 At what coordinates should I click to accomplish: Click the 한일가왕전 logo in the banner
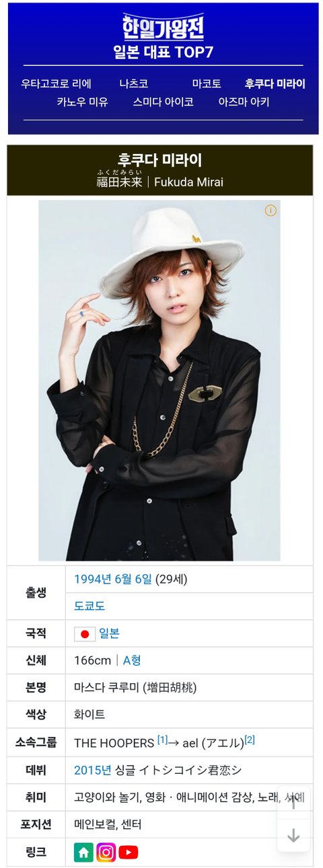[163, 28]
